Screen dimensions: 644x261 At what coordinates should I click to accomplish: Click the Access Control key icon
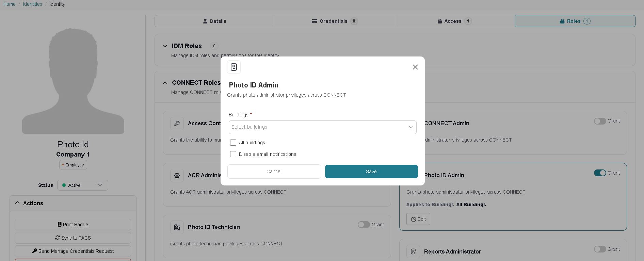[x=177, y=124]
